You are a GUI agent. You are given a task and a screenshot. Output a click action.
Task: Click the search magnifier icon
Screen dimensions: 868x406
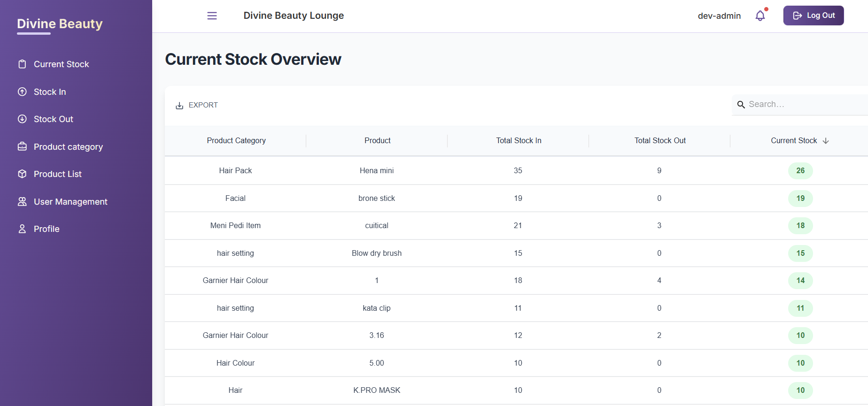pyautogui.click(x=741, y=105)
